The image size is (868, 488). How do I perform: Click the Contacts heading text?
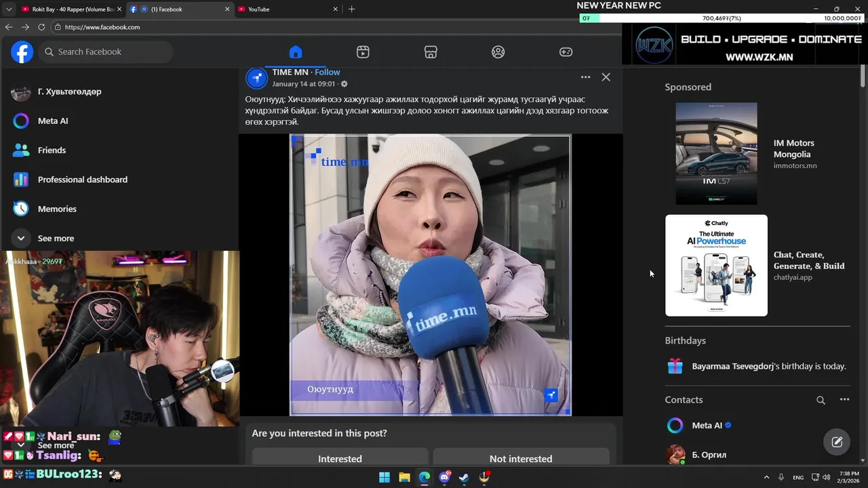(x=684, y=400)
